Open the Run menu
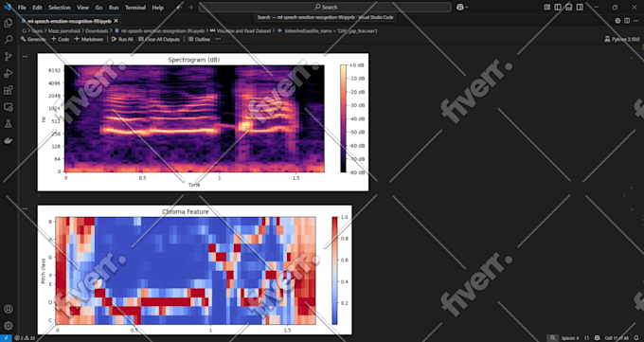Screen dimensions: 644x342 [x=114, y=8]
